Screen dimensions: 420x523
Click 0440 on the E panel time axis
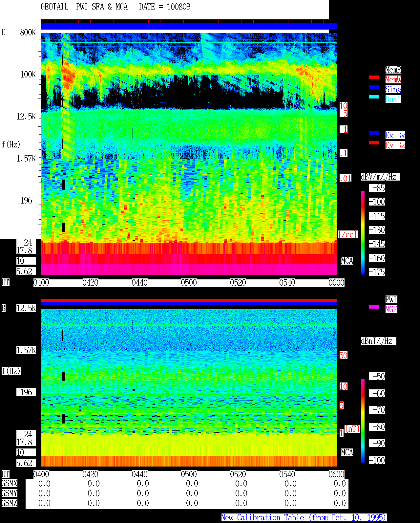[x=139, y=282]
